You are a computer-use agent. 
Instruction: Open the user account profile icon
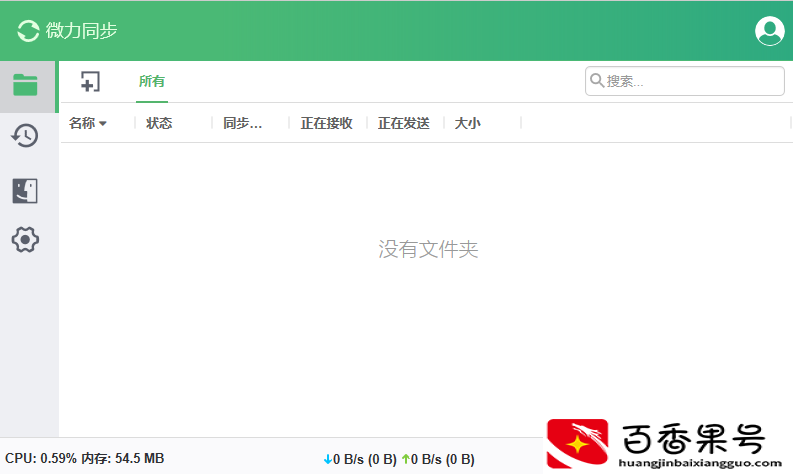click(x=769, y=31)
